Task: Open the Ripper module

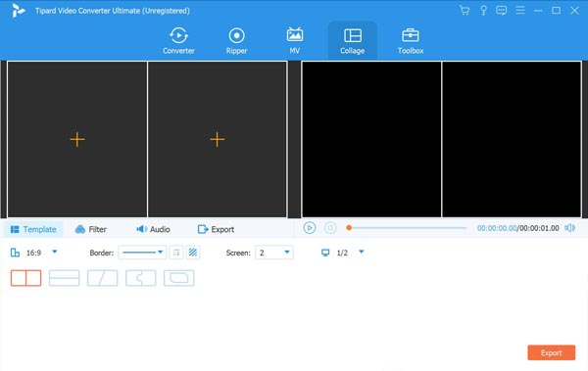Action: (x=236, y=41)
